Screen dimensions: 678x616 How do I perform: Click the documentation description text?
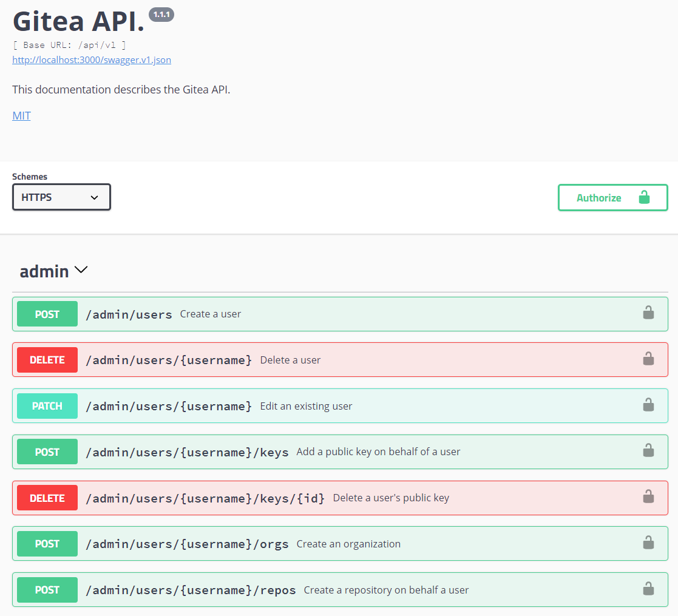pos(121,89)
